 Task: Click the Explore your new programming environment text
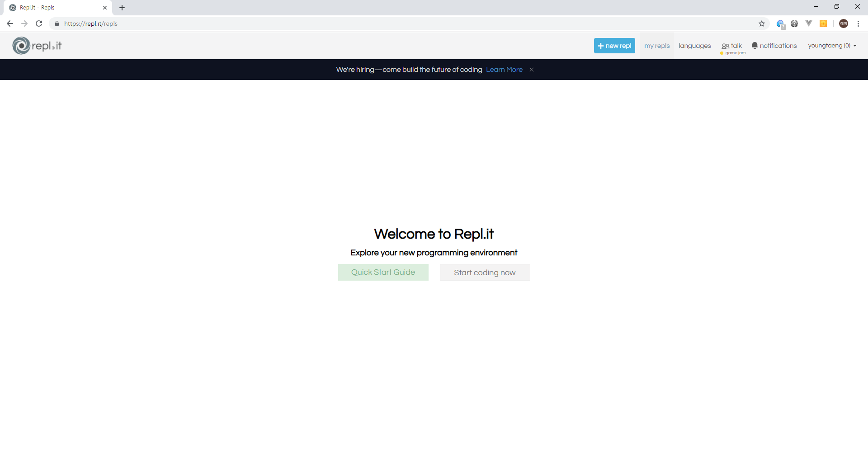(434, 253)
